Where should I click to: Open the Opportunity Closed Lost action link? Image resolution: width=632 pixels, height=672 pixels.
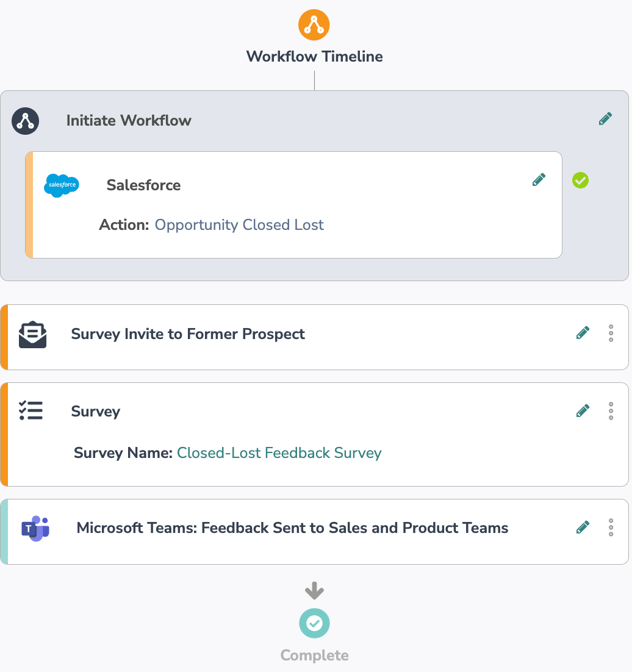(239, 225)
